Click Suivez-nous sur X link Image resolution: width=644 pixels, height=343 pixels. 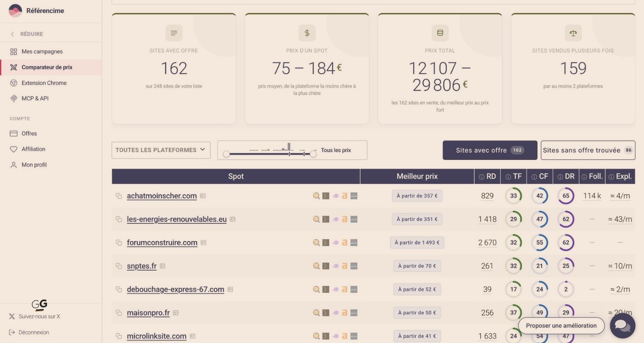coord(34,316)
